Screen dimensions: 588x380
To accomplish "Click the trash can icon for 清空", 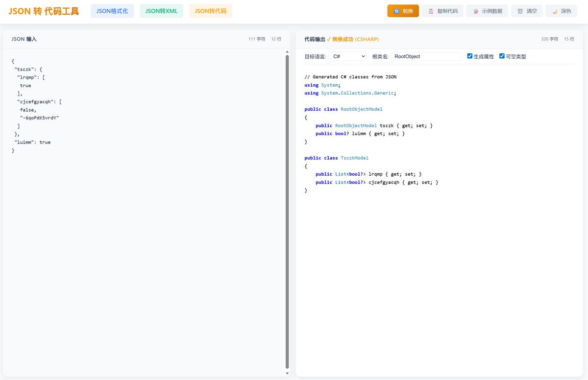I will (520, 11).
